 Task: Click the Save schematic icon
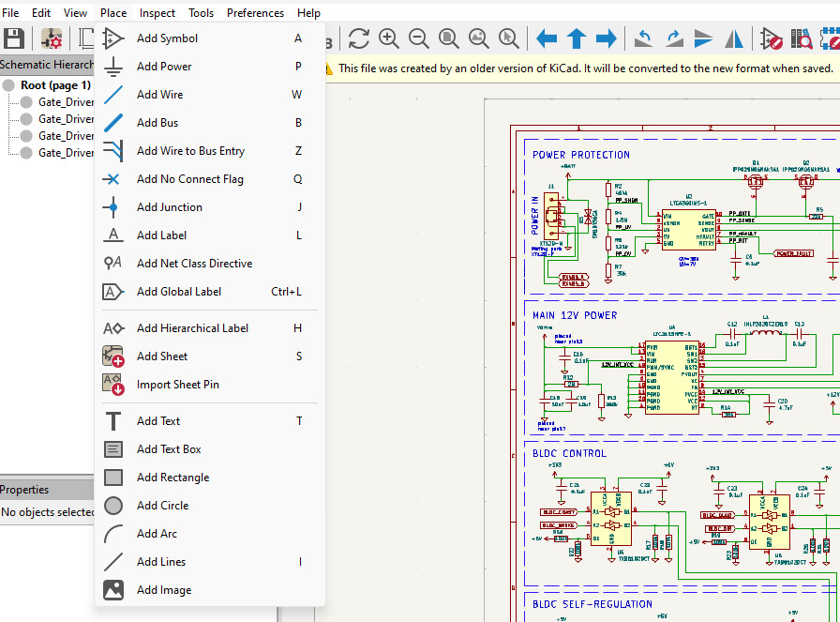tap(13, 38)
